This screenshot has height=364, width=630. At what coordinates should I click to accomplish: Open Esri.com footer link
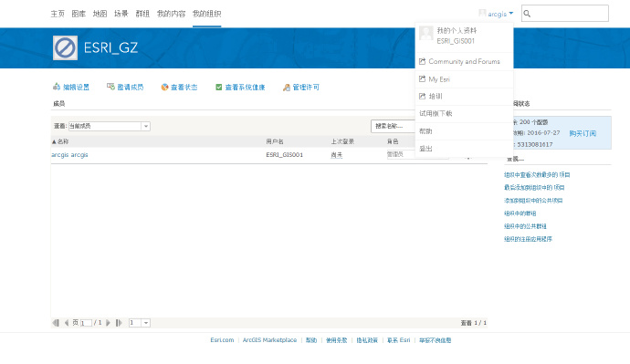click(x=222, y=340)
